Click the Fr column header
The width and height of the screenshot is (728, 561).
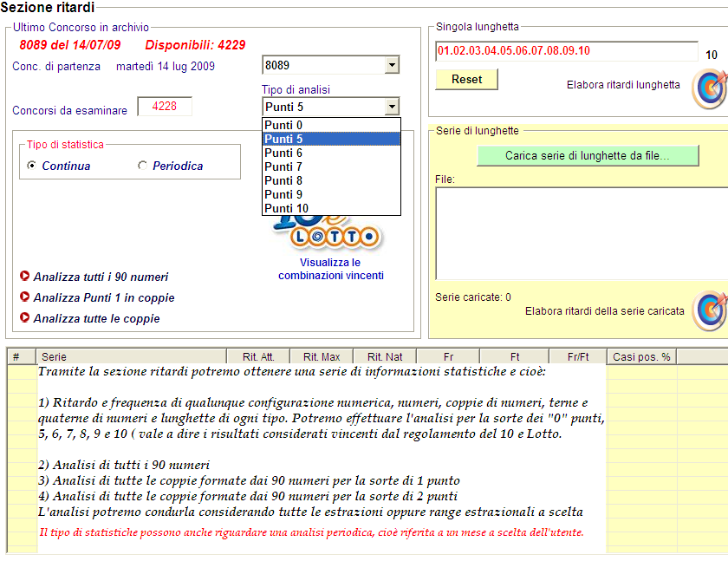point(449,356)
